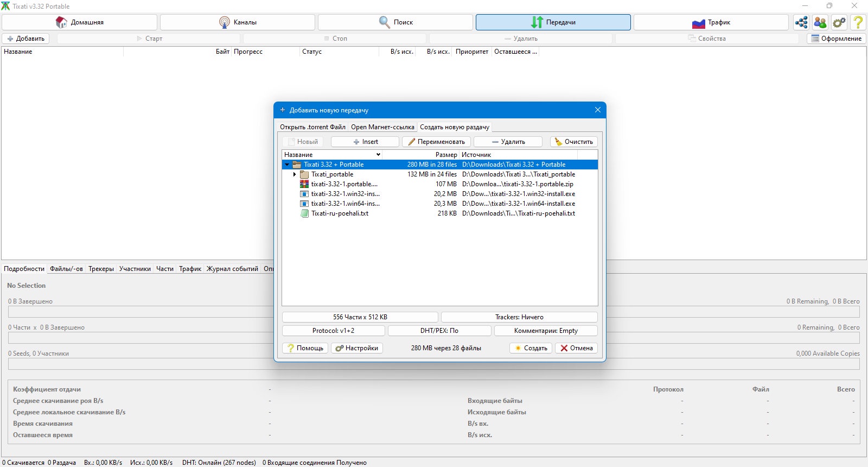This screenshot has width=868, height=467.
Task: Open the Оформление layout button
Action: (x=837, y=39)
